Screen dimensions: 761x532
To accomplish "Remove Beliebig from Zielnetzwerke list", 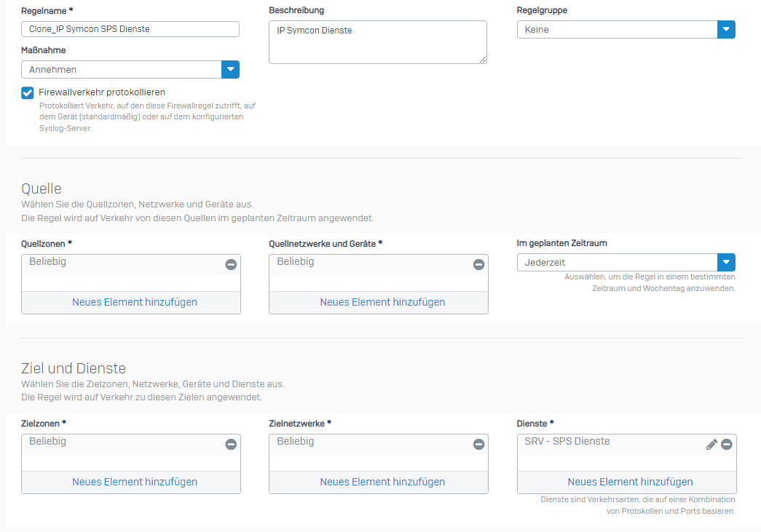I will (478, 444).
